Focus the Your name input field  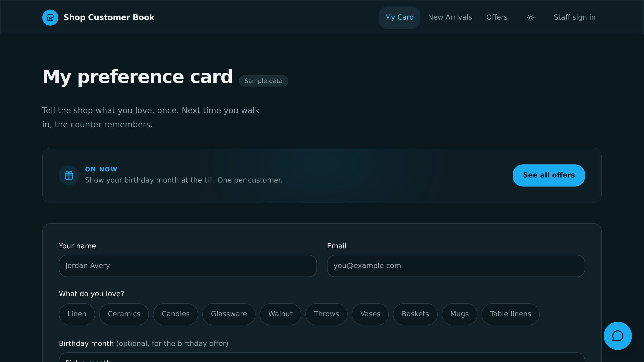click(188, 266)
